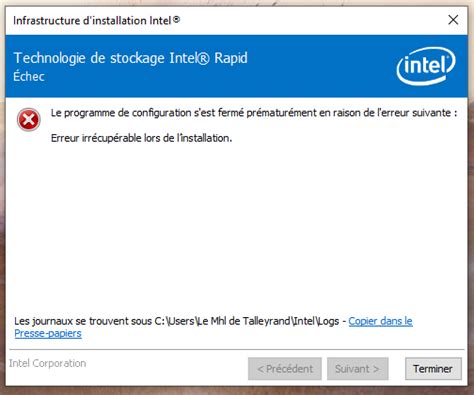Click the separator line above the footer
The width and height of the screenshot is (474, 395).
pos(237,349)
